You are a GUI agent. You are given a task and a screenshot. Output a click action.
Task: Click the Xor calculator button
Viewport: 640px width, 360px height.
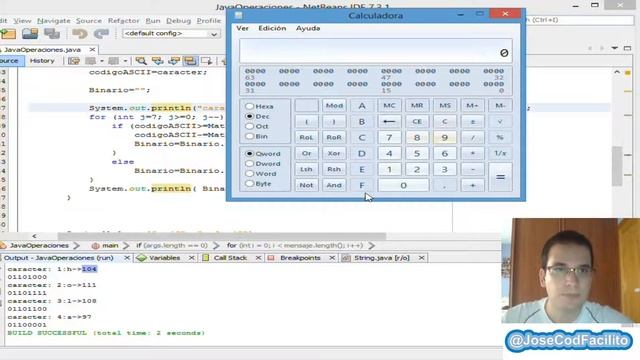coord(334,153)
